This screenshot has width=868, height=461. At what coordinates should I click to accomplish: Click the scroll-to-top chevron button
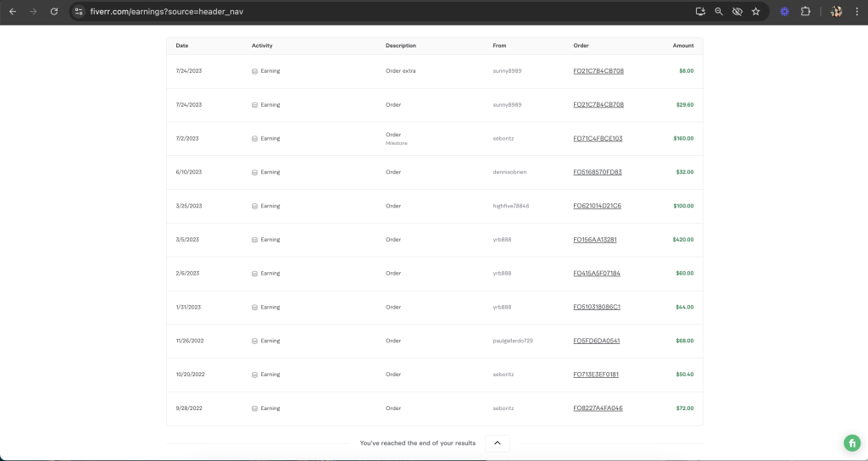click(497, 442)
